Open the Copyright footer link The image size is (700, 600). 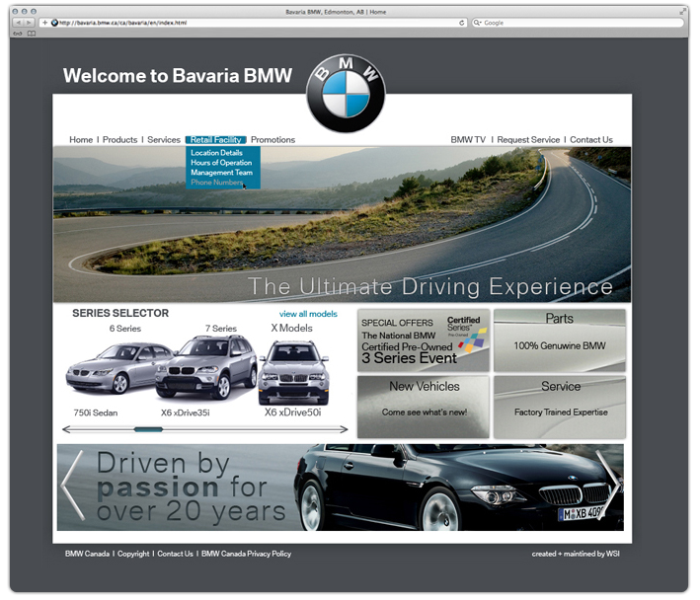point(133,554)
